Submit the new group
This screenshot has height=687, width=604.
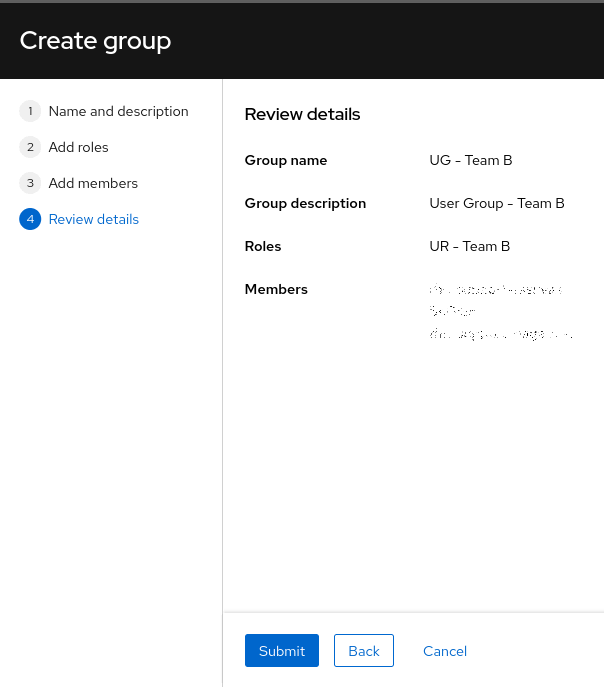(x=281, y=651)
